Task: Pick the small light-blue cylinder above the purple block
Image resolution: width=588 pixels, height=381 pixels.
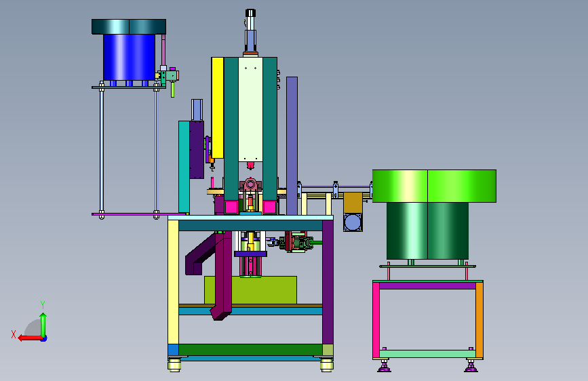Action: [x=197, y=110]
